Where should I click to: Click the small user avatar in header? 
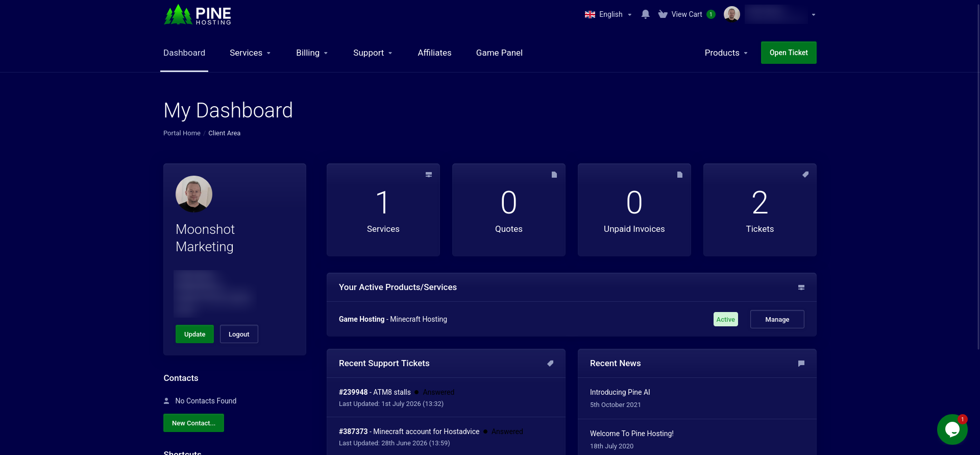pos(732,14)
